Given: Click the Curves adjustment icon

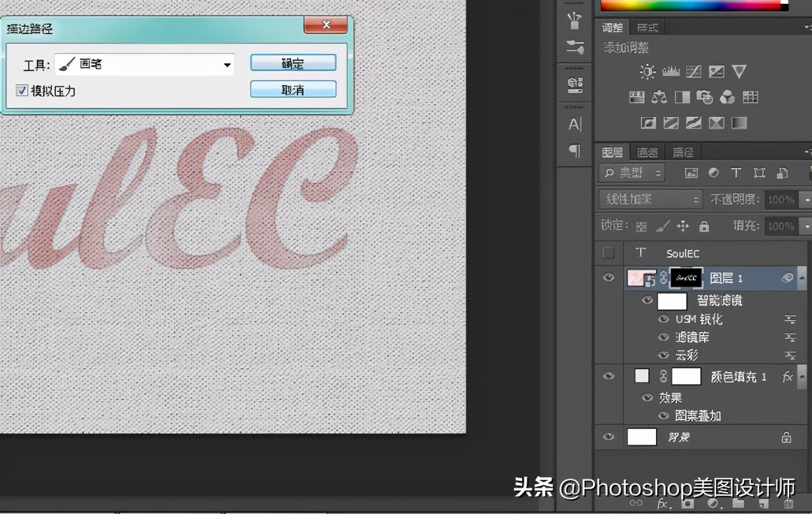Looking at the screenshot, I should point(693,72).
